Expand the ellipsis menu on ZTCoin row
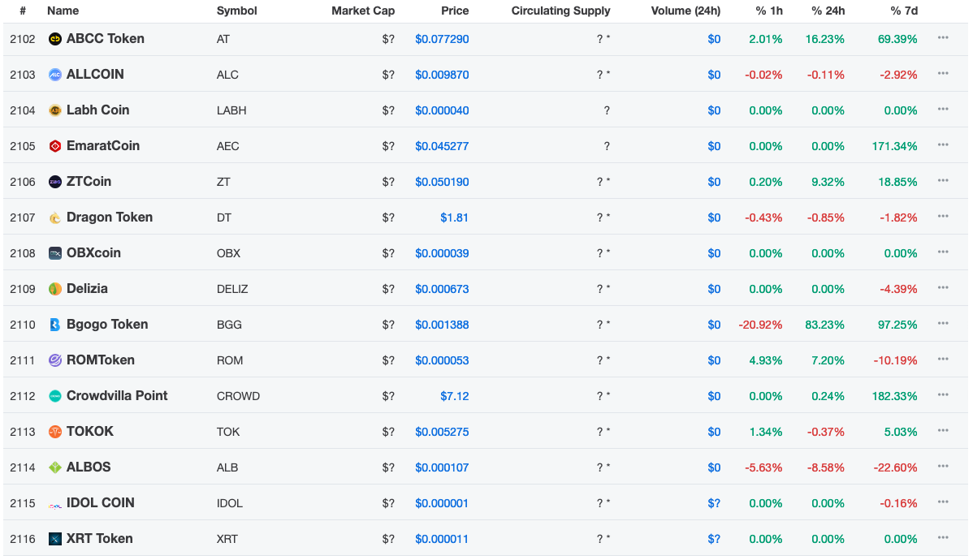Viewport: 973px width, 560px height. tap(943, 180)
